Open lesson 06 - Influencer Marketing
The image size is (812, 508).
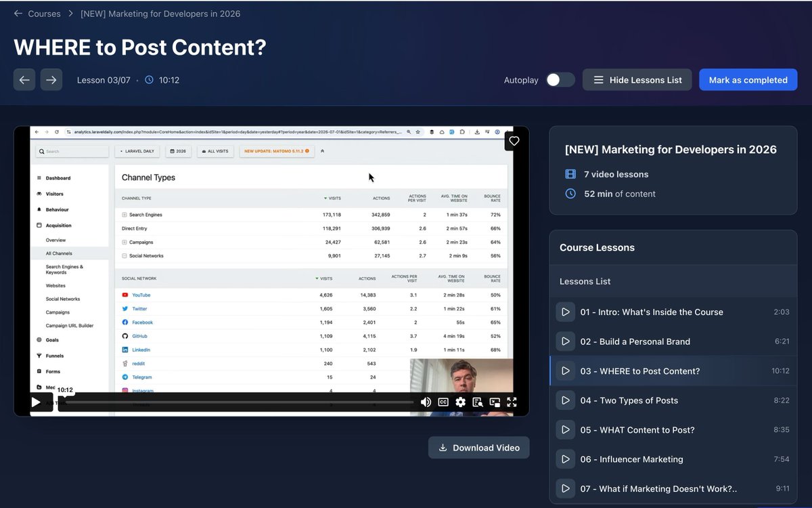673,459
